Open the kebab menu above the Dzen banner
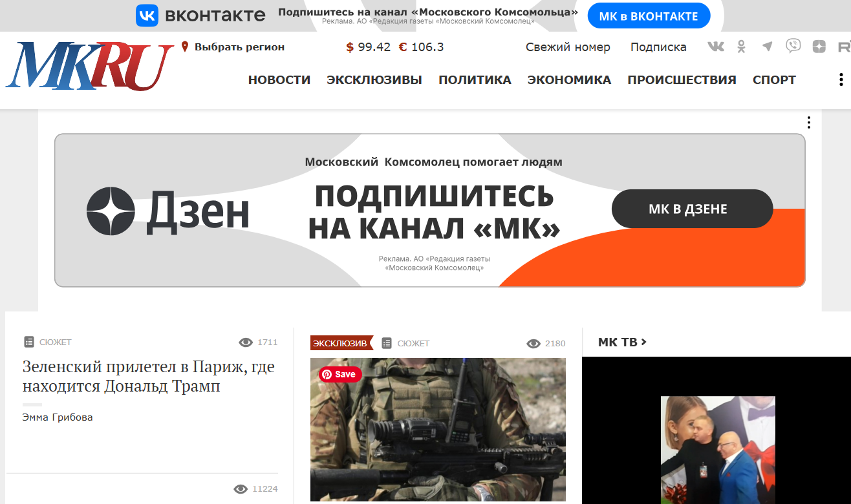This screenshot has height=504, width=851. [808, 121]
